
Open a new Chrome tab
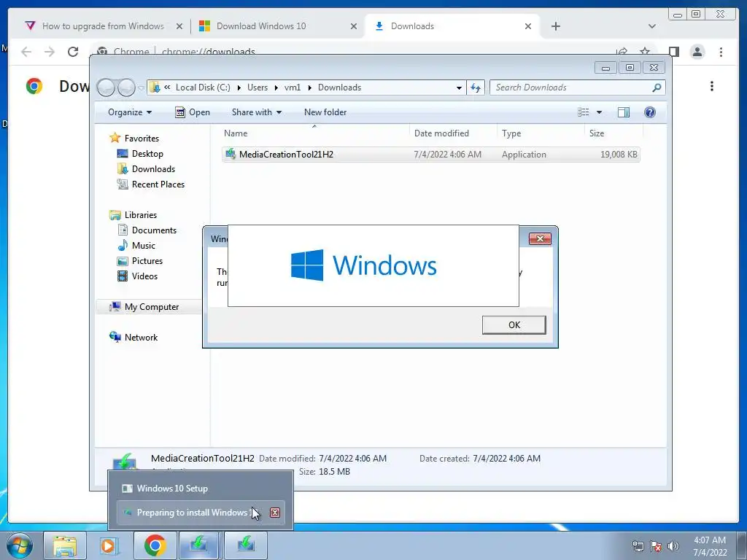click(555, 26)
